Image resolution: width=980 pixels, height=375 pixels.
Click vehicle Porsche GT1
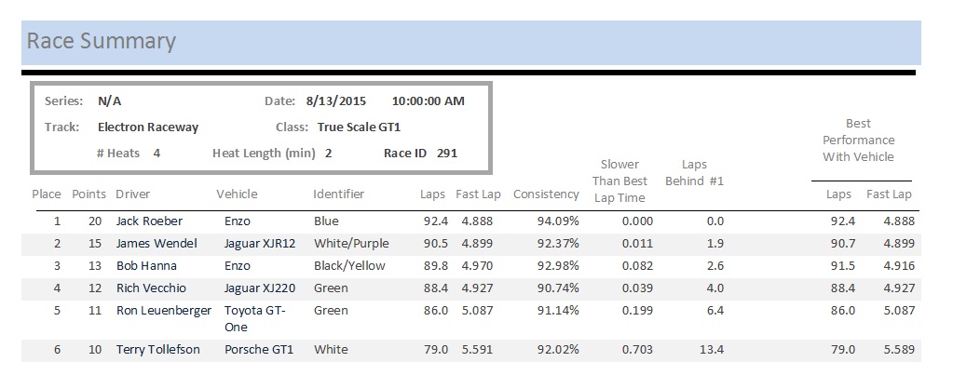258,350
